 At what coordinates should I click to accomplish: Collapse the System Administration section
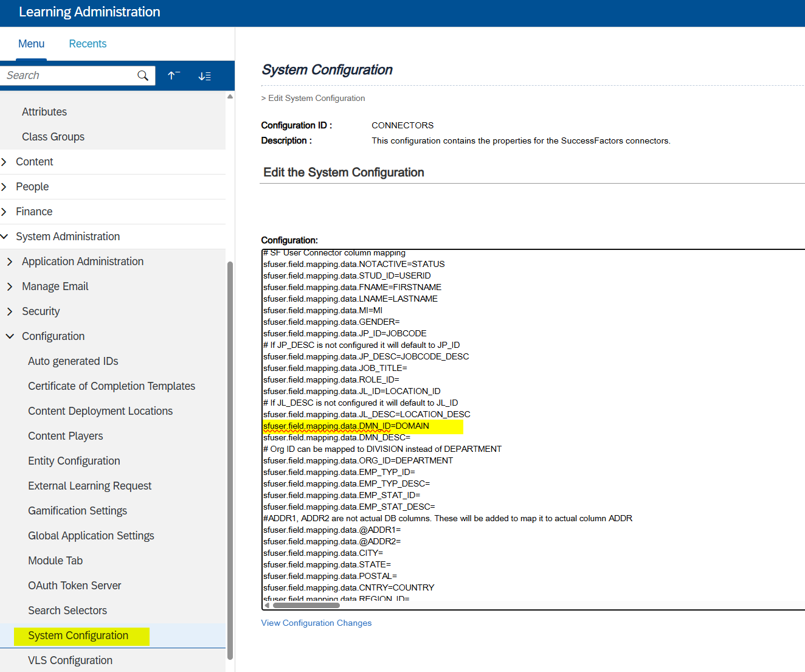(x=5, y=237)
